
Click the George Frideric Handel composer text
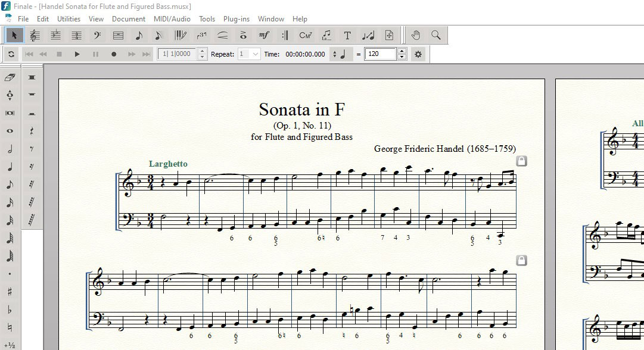(x=445, y=149)
